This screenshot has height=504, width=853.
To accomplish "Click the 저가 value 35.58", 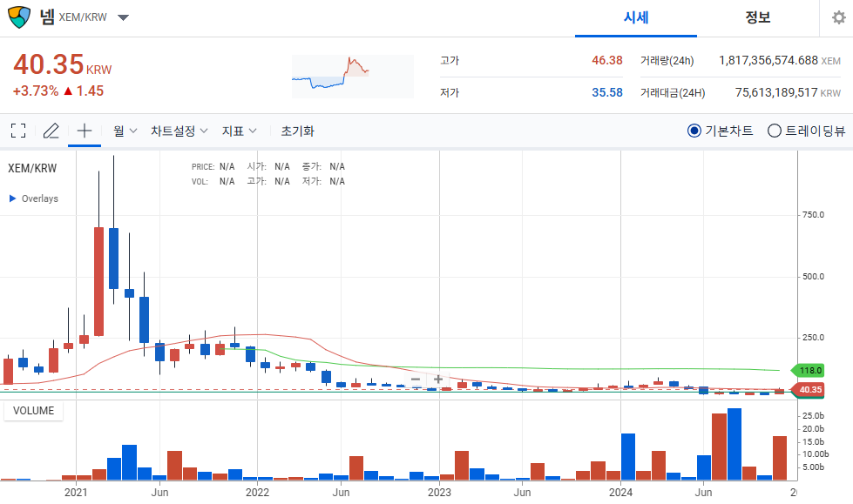I will tap(607, 92).
